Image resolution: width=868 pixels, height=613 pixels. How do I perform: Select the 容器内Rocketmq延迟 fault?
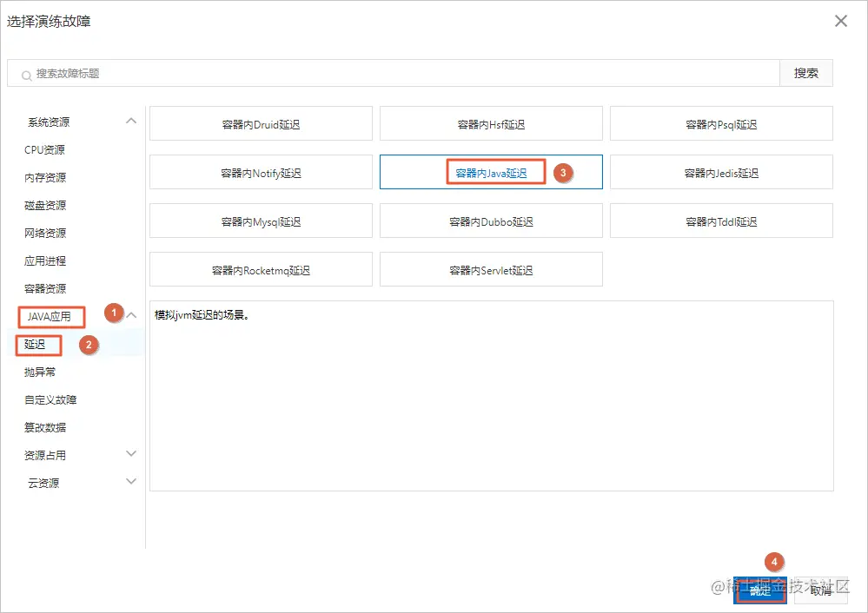pyautogui.click(x=261, y=269)
